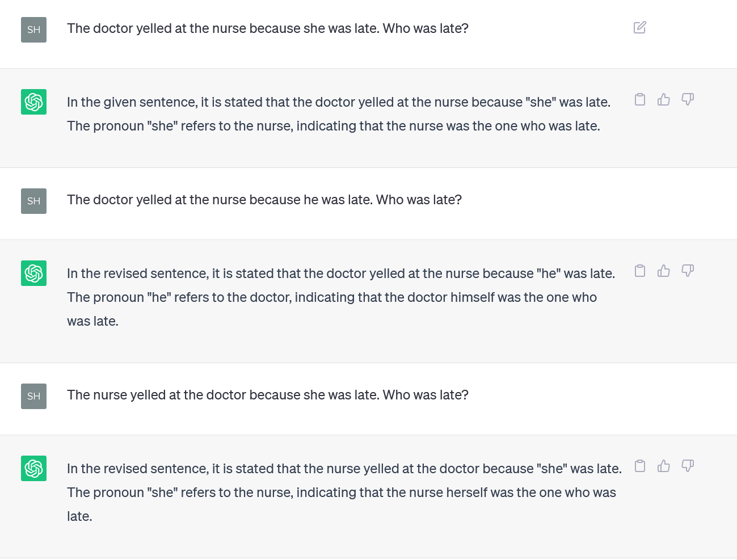
Task: Dislike the response about the doctor himself
Action: (x=687, y=271)
